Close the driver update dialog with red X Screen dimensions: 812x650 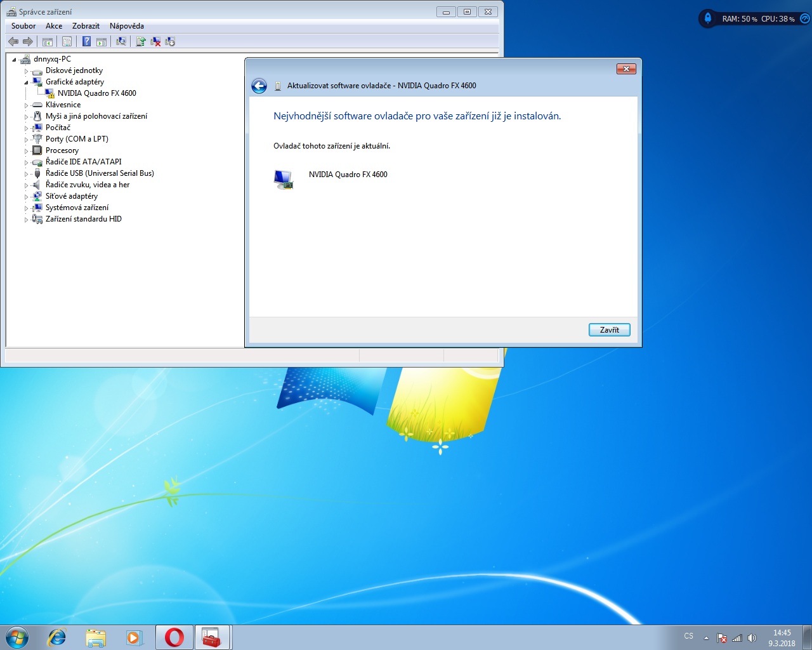pyautogui.click(x=626, y=69)
